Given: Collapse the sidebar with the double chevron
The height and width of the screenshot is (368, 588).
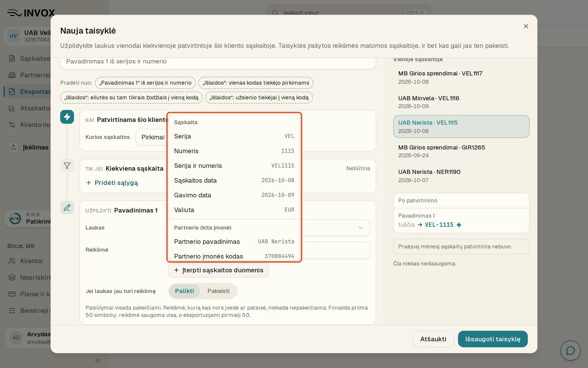Looking at the screenshot, I should coord(98,361).
